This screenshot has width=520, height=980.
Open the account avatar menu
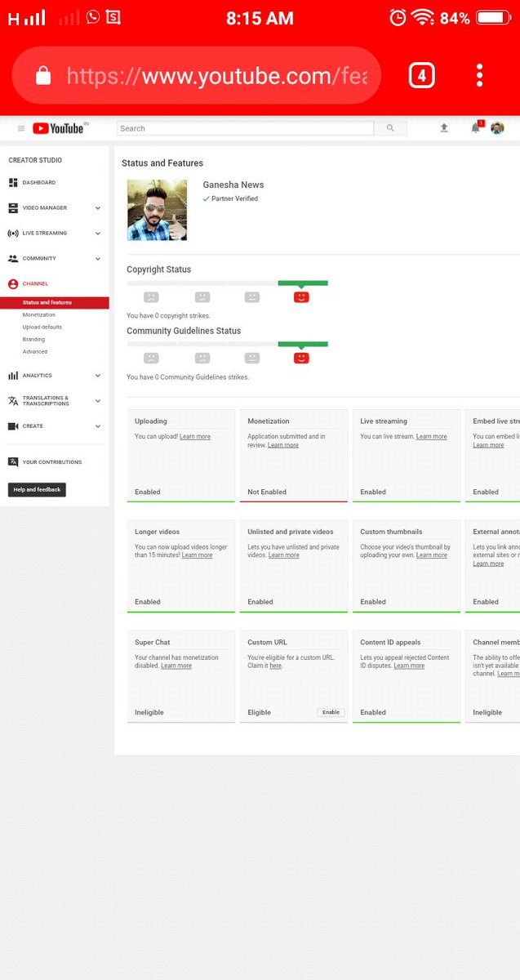coord(497,128)
